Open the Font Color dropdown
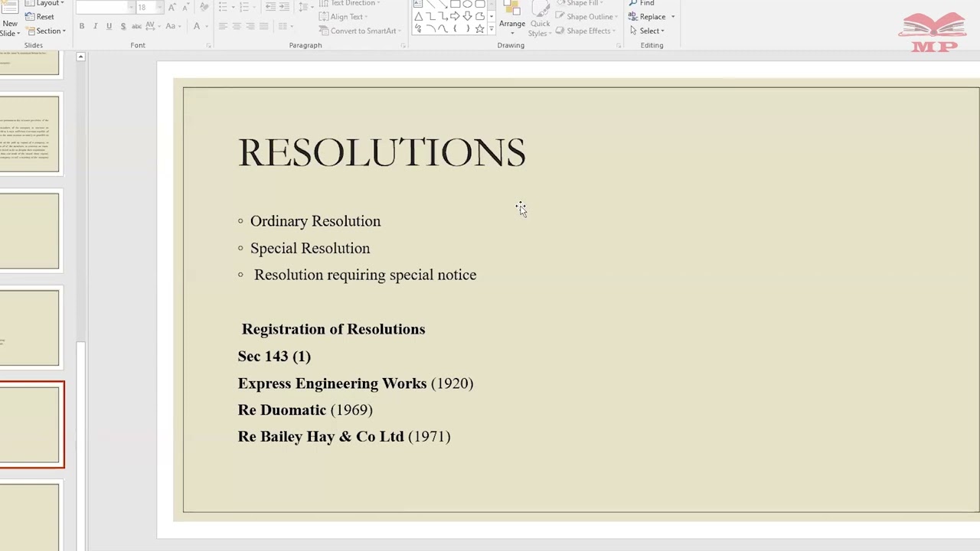The height and width of the screenshot is (551, 980). (x=207, y=26)
